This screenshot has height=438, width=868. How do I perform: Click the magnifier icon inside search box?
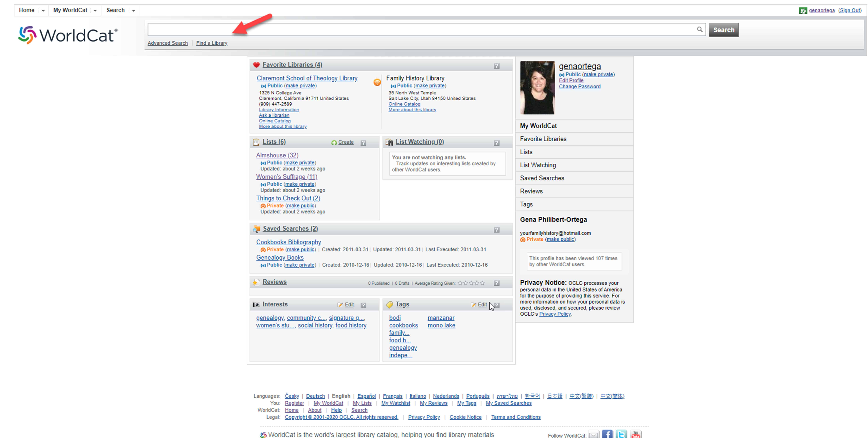tap(700, 30)
